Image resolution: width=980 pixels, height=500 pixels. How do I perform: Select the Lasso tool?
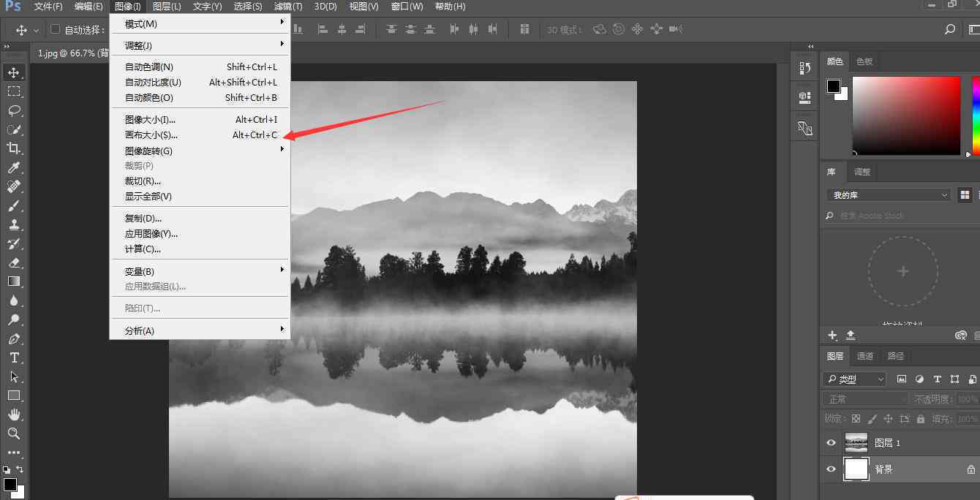click(14, 110)
